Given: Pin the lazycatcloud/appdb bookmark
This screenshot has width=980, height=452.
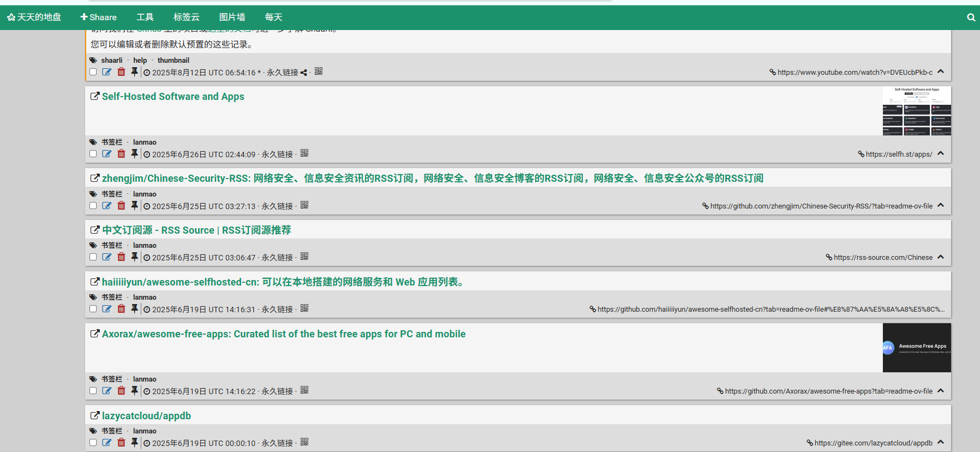Looking at the screenshot, I should [134, 443].
